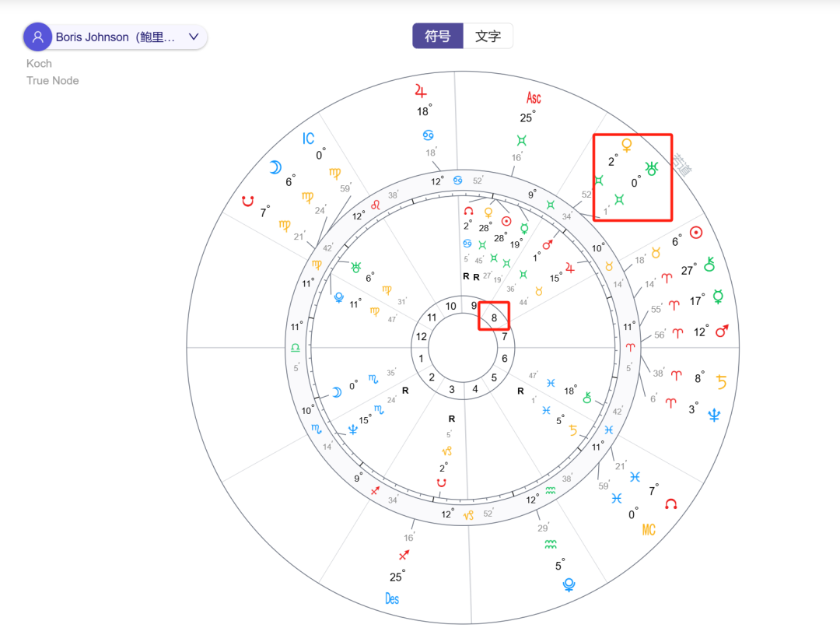Select the 符号 tab
The height and width of the screenshot is (635, 840).
click(437, 36)
